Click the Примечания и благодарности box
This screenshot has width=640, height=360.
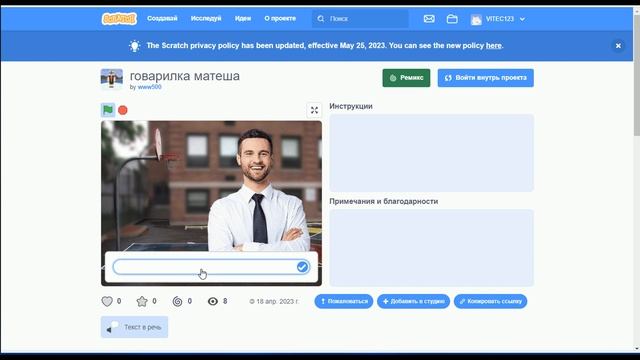[x=431, y=248]
